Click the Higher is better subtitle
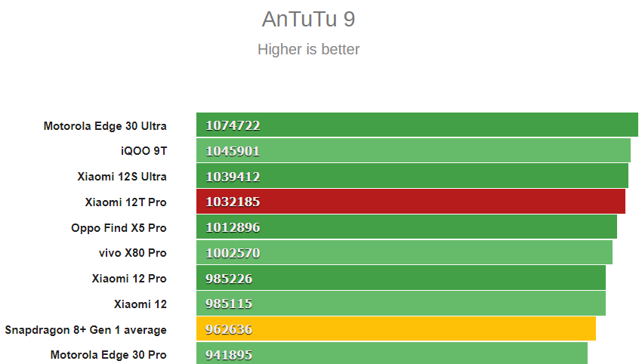This screenshot has height=364, width=642. [x=308, y=50]
